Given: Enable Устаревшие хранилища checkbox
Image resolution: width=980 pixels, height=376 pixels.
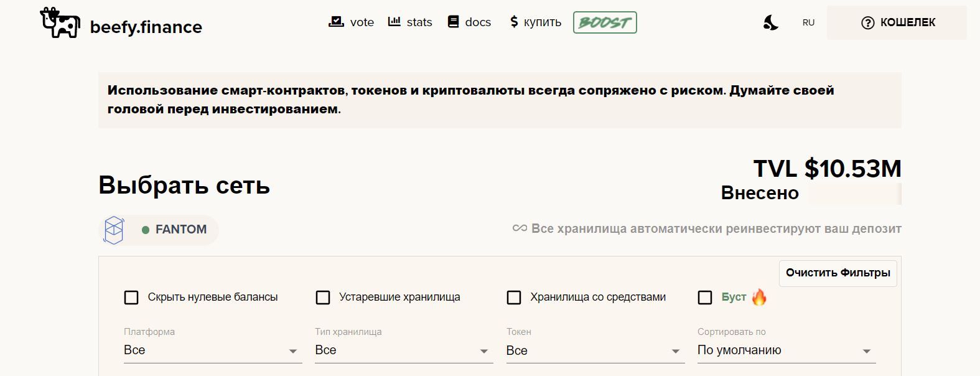Looking at the screenshot, I should coord(323,298).
